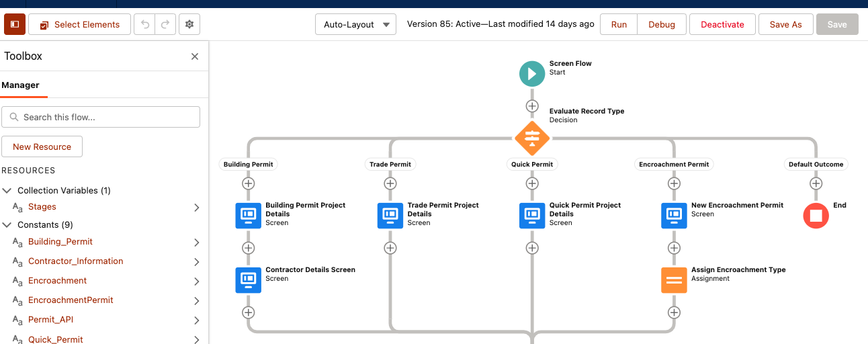Image resolution: width=868 pixels, height=344 pixels.
Task: Click the Run button
Action: pos(619,24)
